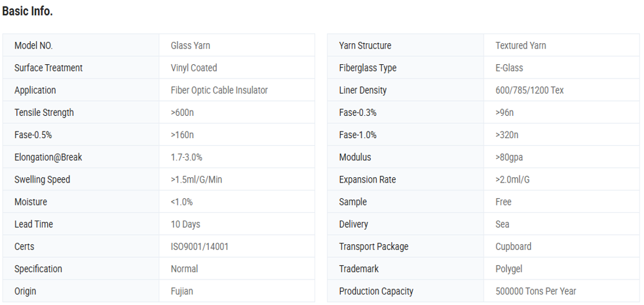This screenshot has height=305, width=644.
Task: Click the Vinyl Coated value cell
Action: [x=193, y=67]
